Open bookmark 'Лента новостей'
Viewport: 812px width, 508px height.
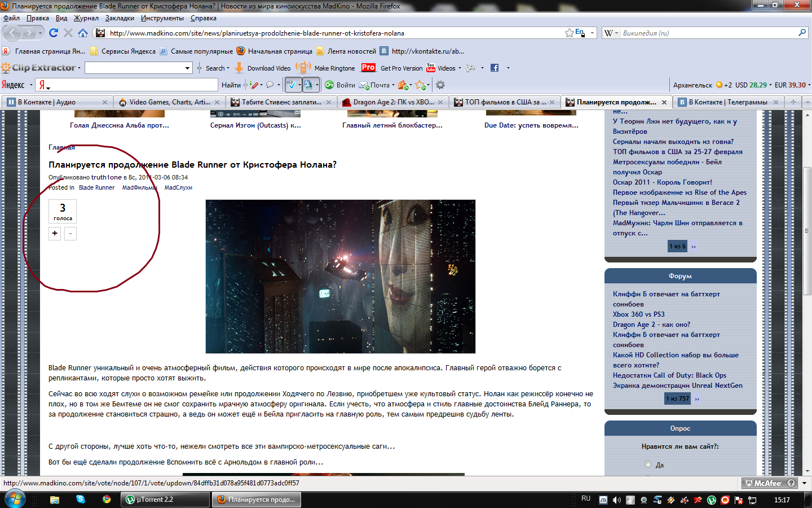pos(346,51)
